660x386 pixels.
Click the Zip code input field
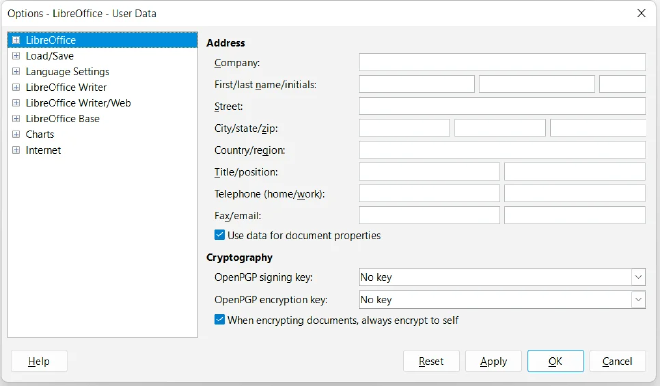(598, 128)
